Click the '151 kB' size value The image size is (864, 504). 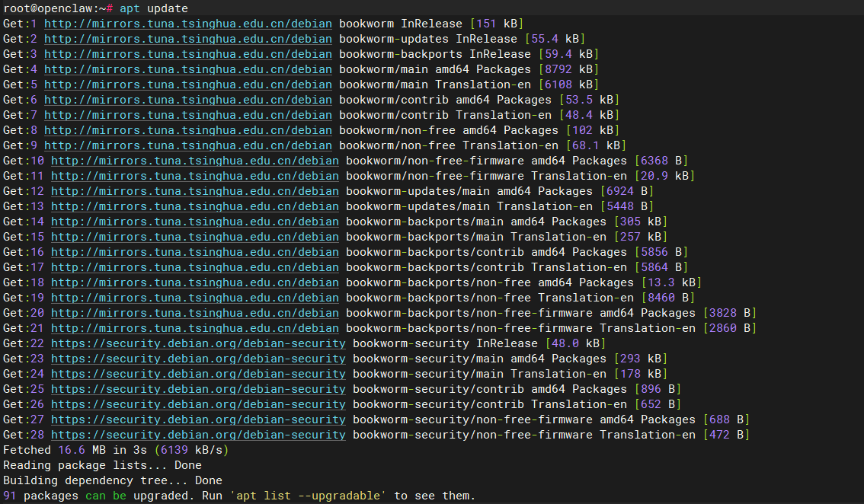tap(497, 24)
